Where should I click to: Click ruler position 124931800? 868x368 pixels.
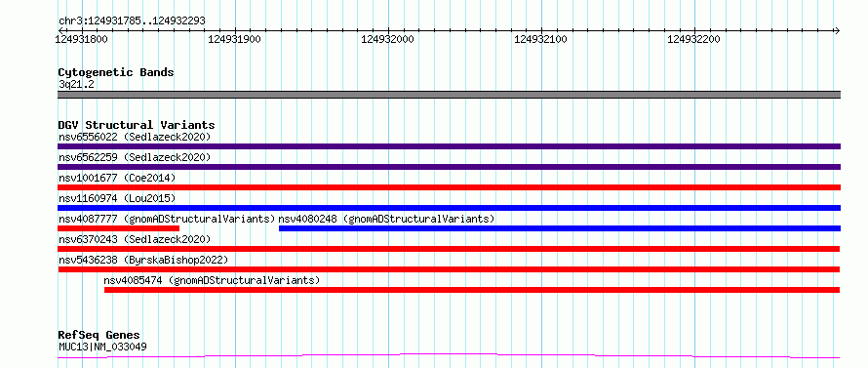[82, 39]
